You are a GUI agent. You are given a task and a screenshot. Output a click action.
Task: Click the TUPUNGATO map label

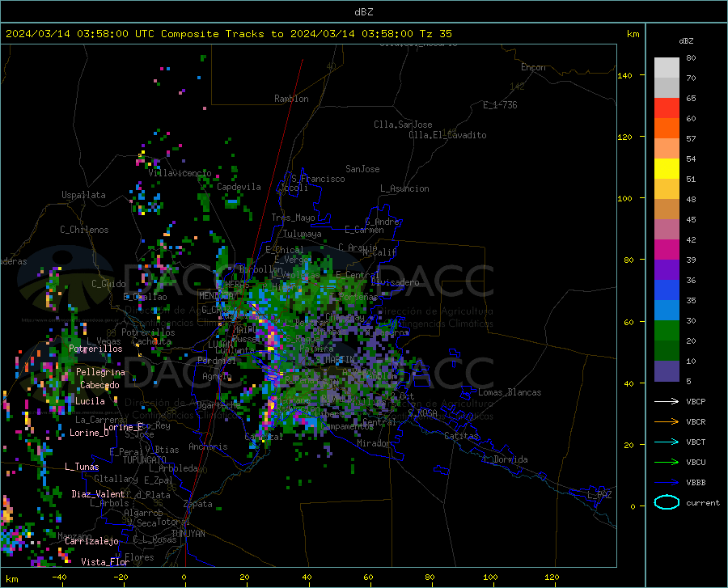tap(145, 460)
